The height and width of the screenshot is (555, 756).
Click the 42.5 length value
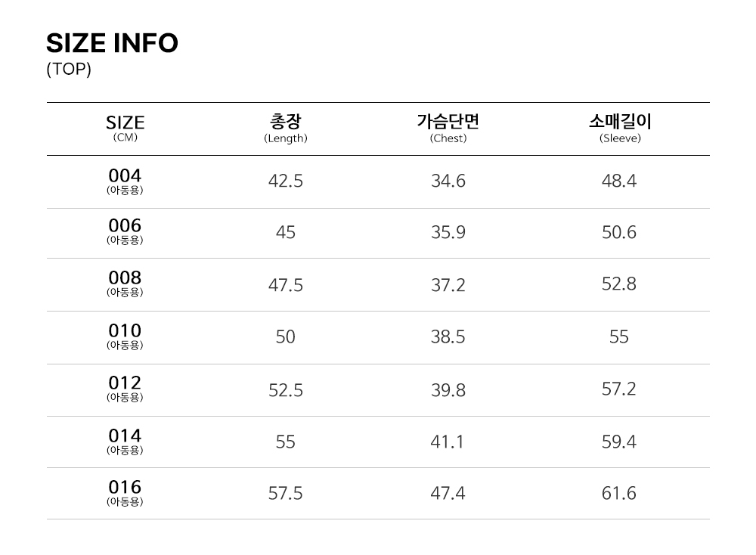pyautogui.click(x=286, y=181)
